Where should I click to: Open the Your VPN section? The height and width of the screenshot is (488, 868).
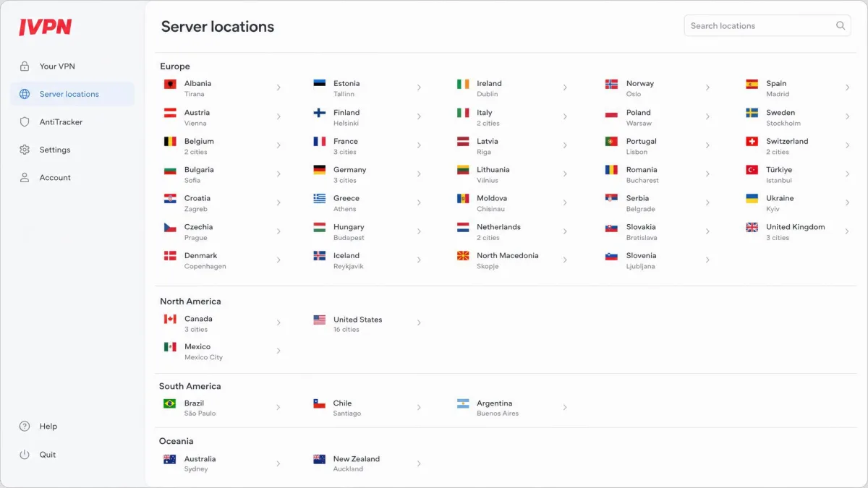[72, 67]
